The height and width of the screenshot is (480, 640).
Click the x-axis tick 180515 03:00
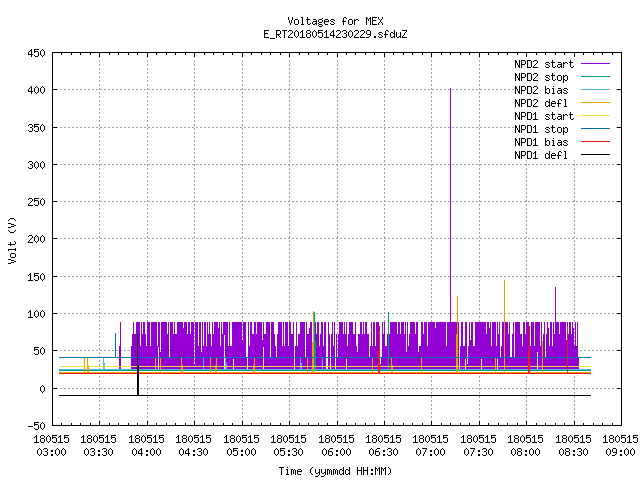pyautogui.click(x=51, y=446)
